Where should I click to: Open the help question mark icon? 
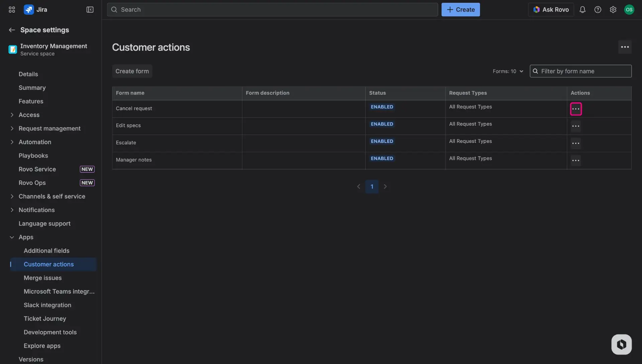598,9
